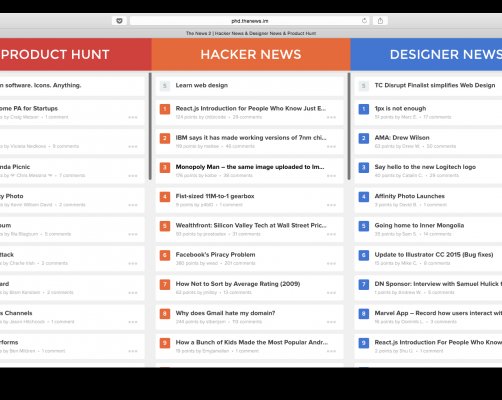The image size is (502, 400).
Task: Click rank 8 badge for Marvel App story
Action: click(x=364, y=313)
